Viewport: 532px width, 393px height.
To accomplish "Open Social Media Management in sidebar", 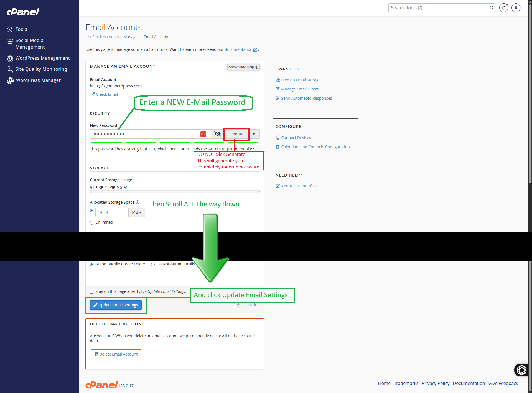I will (30, 44).
